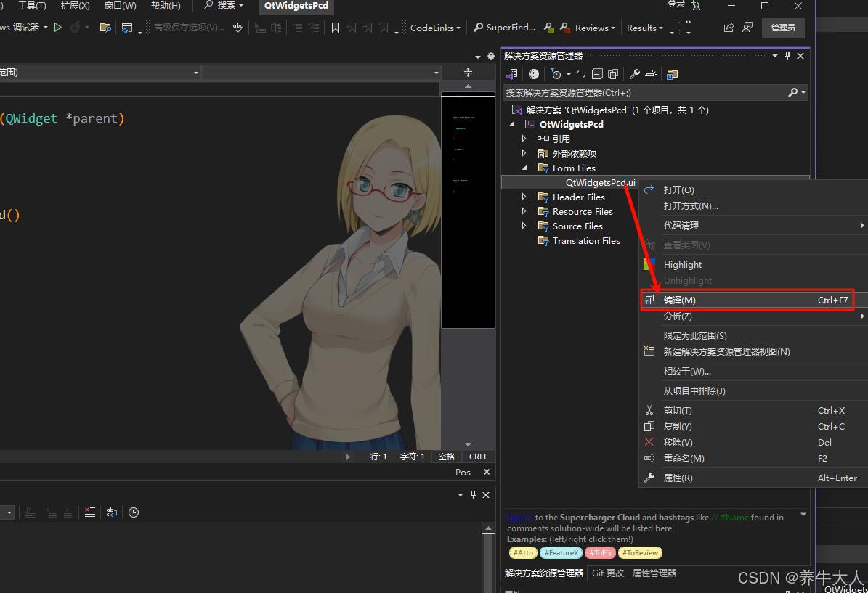
Task: Open the member combo box dropdown arrow
Action: [x=437, y=73]
